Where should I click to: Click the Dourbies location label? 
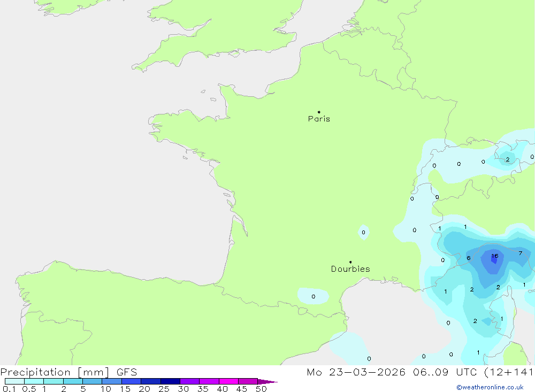tap(350, 269)
